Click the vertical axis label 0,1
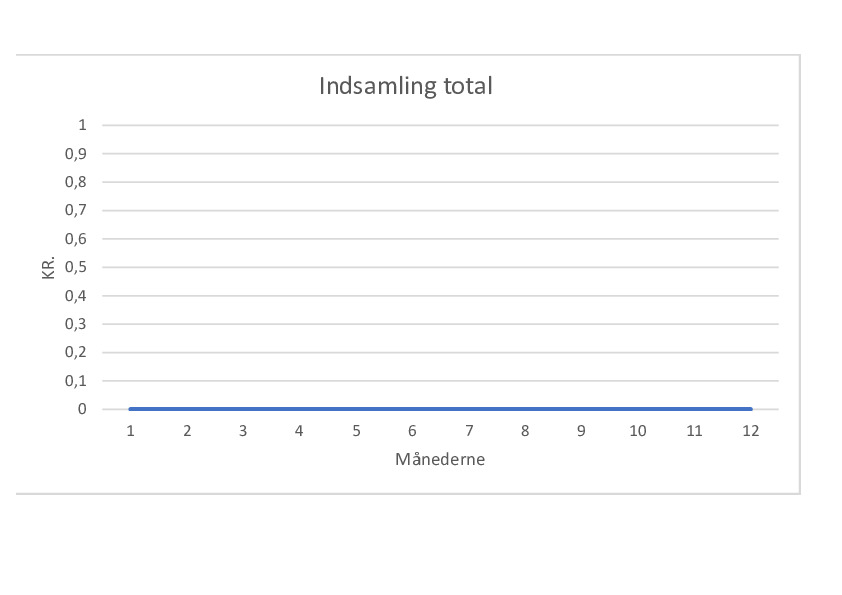Viewport: 842px width, 595px height. pos(76,381)
